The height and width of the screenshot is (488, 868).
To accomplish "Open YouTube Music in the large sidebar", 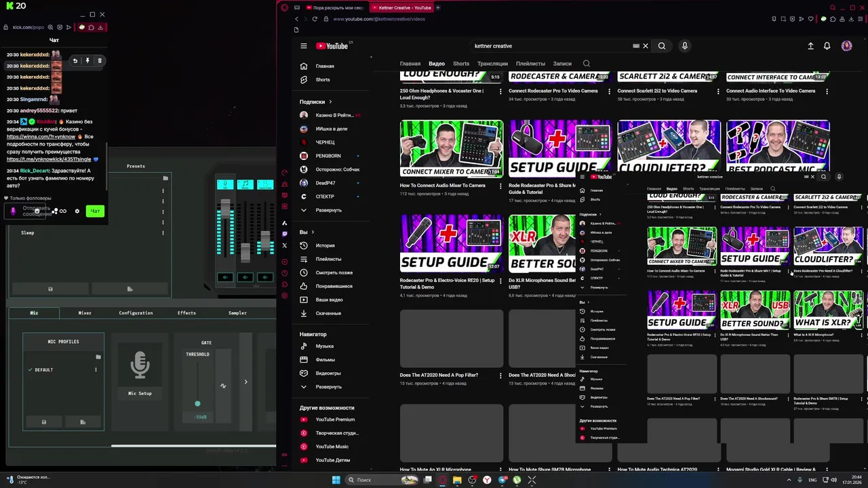I will (x=332, y=447).
